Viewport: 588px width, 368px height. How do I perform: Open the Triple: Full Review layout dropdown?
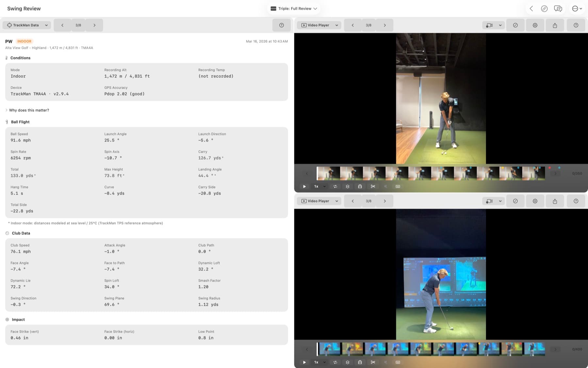click(x=294, y=8)
